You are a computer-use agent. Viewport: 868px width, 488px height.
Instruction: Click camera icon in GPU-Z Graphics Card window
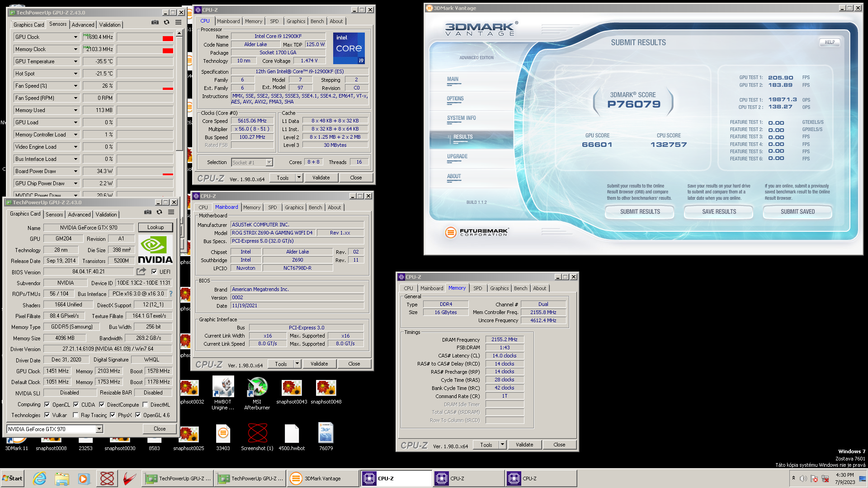click(x=148, y=212)
